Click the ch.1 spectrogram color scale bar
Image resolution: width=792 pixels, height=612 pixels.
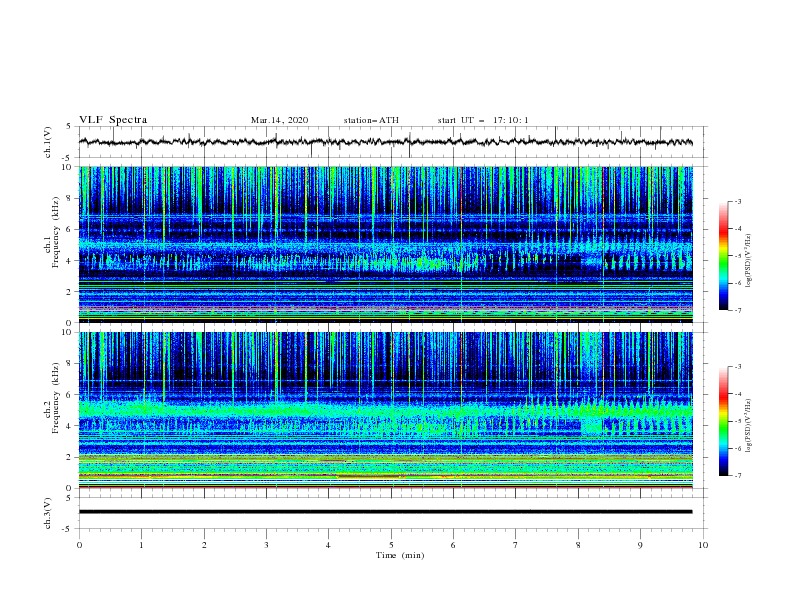coord(723,255)
